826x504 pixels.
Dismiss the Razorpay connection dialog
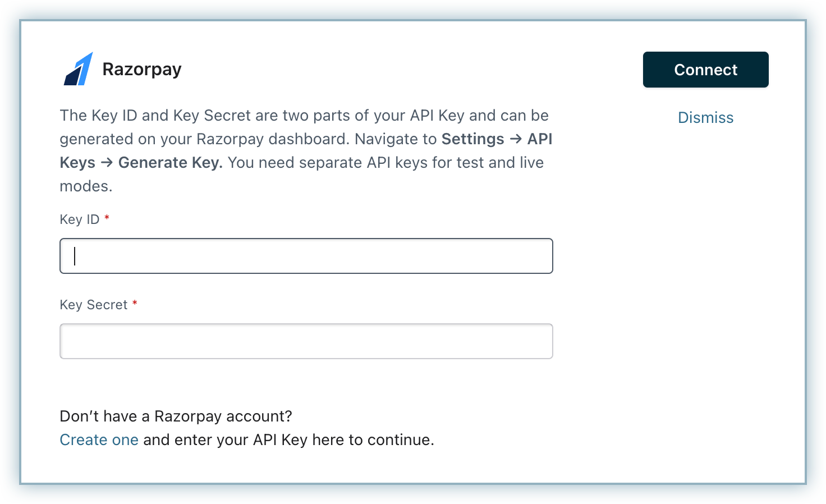pyautogui.click(x=705, y=117)
